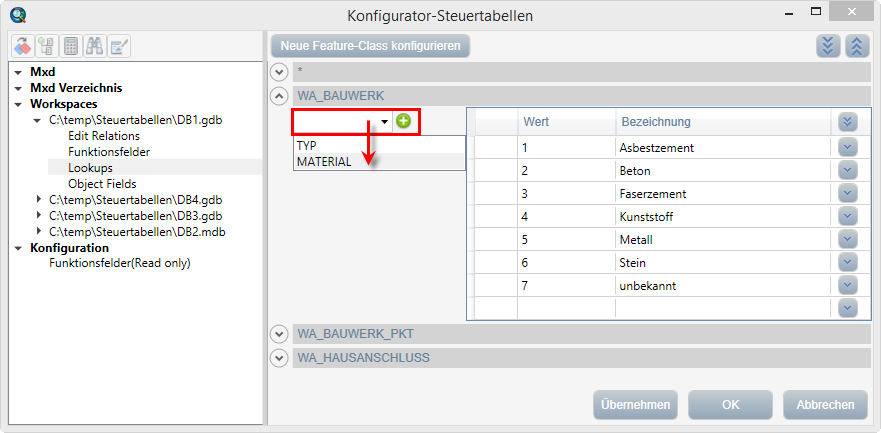Select Object Fields in the tree
The width and height of the screenshot is (881, 433).
(102, 184)
